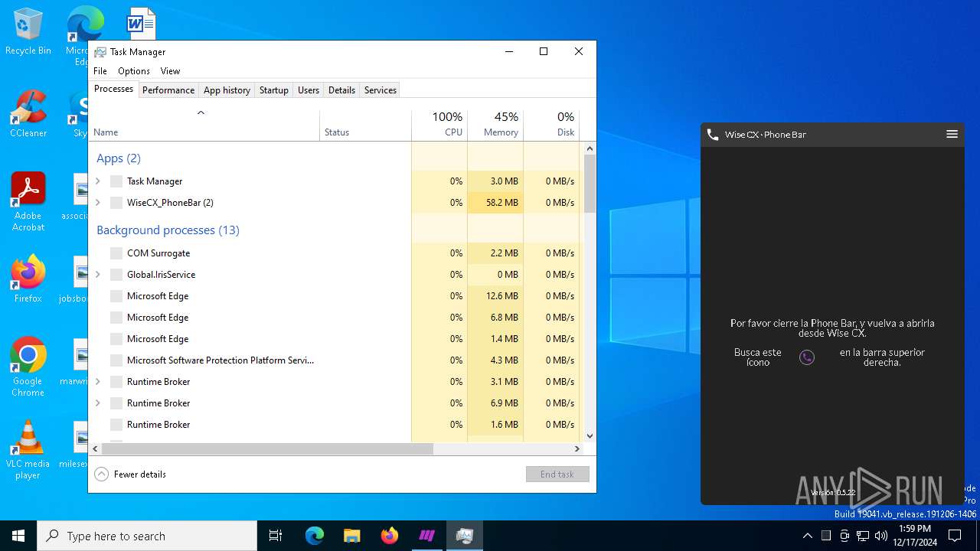This screenshot has width=980, height=551.
Task: Click the 58.2 MB memory cell of WiseCX_PhoneBar
Action: click(x=495, y=203)
